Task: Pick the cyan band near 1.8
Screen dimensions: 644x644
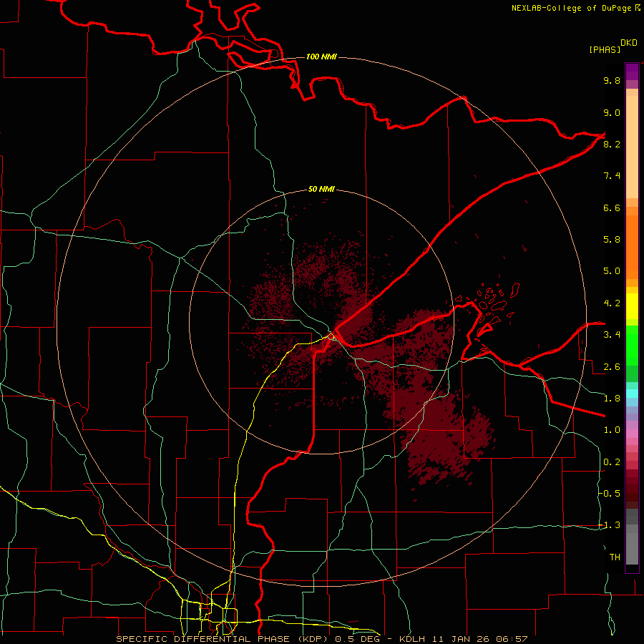Action: click(632, 394)
